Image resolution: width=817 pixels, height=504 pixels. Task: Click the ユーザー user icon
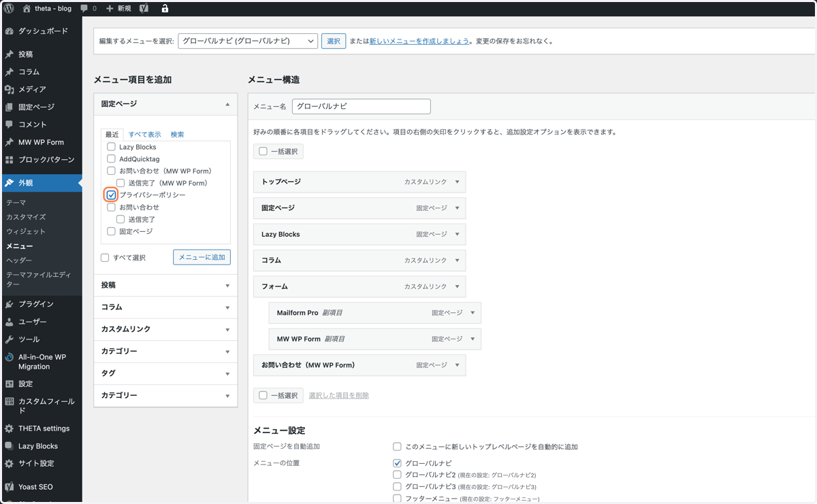tap(9, 322)
